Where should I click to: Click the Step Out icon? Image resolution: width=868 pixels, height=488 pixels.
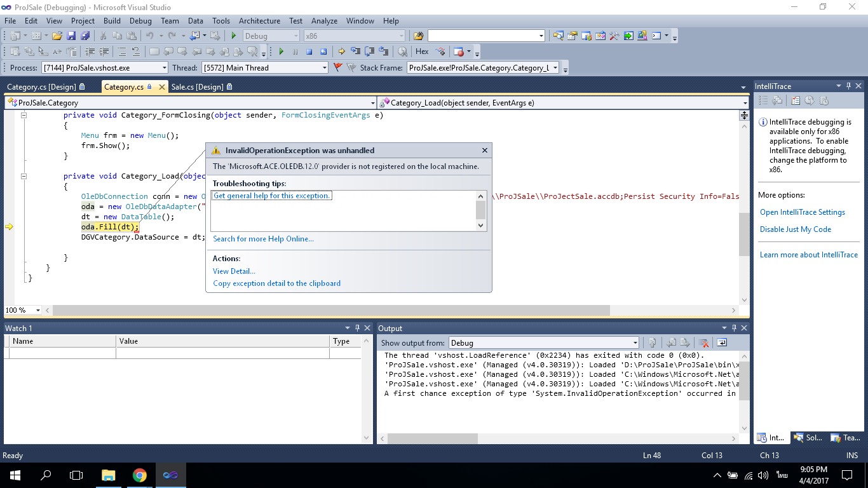pos(384,51)
